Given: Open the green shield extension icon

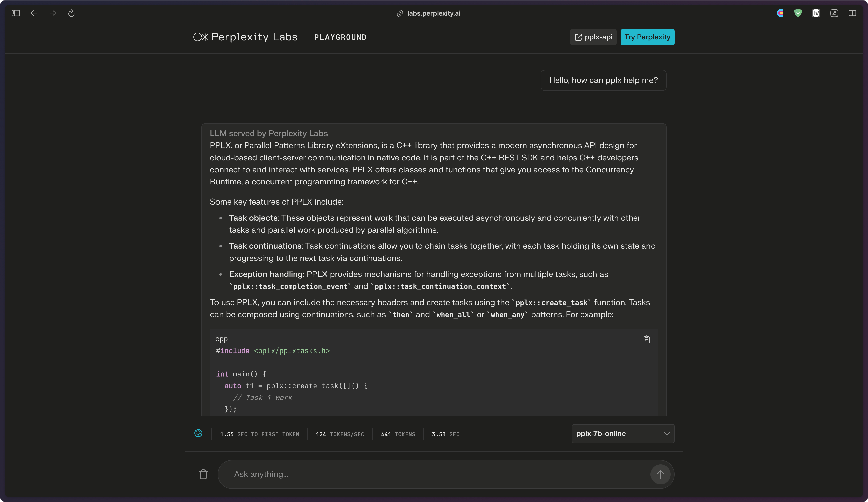Looking at the screenshot, I should (x=798, y=13).
